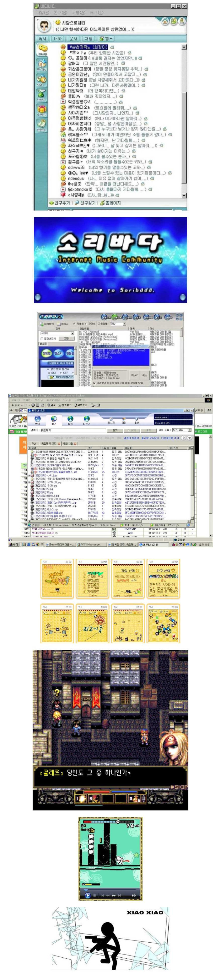
Task: Click PLAY in Soribada download dialog
Action: [x=134, y=375]
